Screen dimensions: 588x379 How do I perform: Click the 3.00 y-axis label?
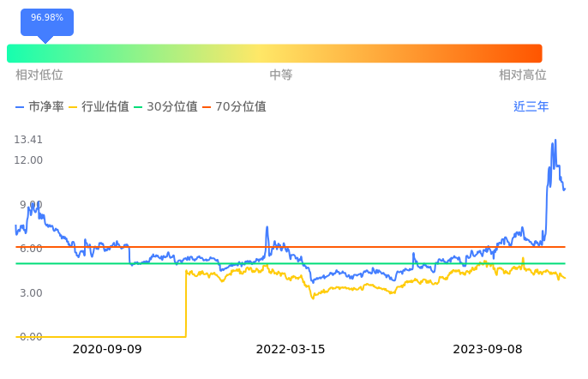click(x=28, y=293)
